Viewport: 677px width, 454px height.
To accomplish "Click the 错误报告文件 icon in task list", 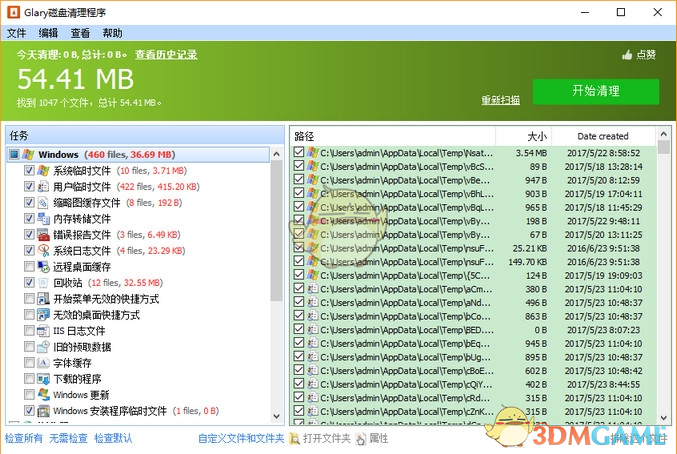I will coord(43,235).
